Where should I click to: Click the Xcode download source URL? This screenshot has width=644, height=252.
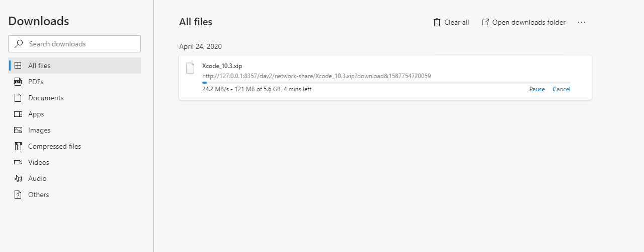coord(316,76)
